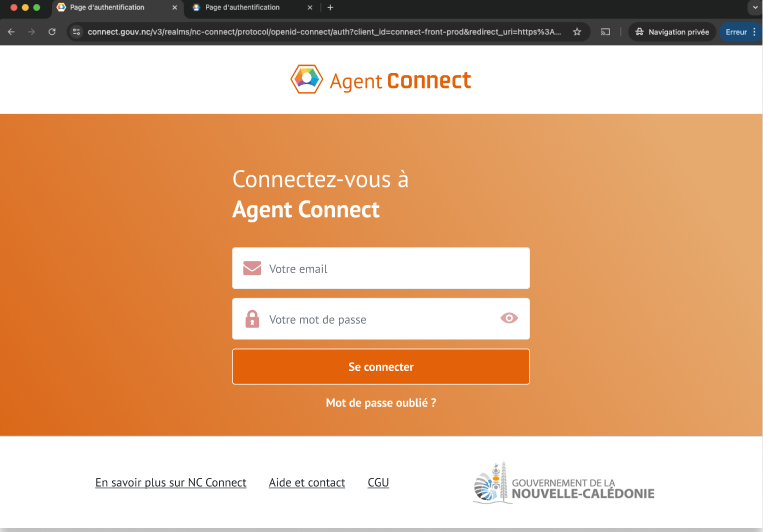This screenshot has width=763, height=532.
Task: Click the Se connecter button
Action: click(x=381, y=367)
